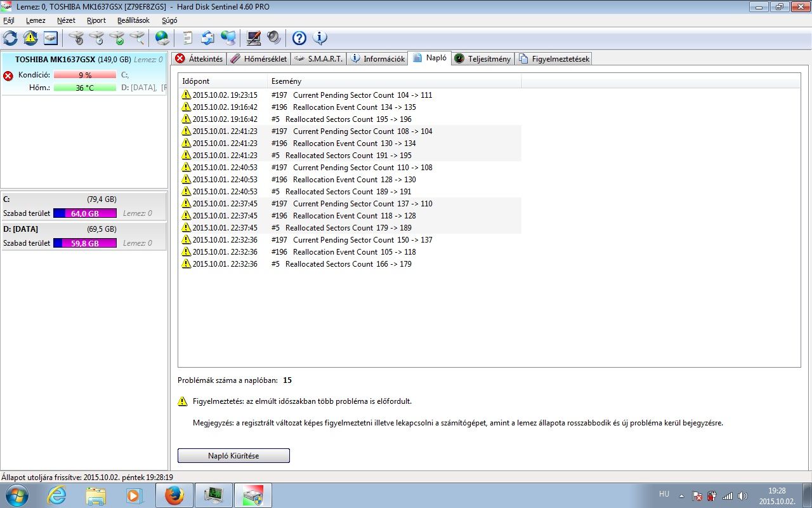
Task: Click the volume speaker tray icon
Action: pos(742,496)
